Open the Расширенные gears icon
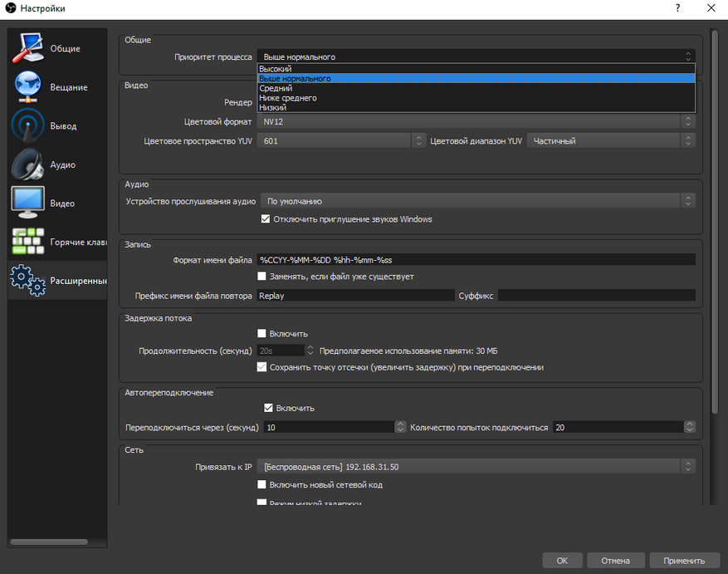Image resolution: width=728 pixels, height=574 pixels. coord(28,280)
